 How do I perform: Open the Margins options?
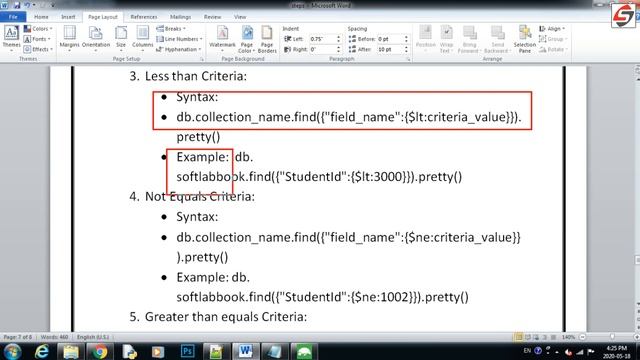[x=69, y=37]
